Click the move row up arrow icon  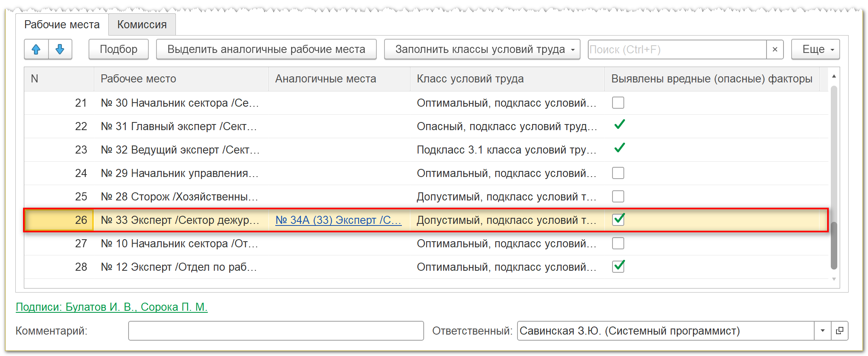[x=36, y=49]
